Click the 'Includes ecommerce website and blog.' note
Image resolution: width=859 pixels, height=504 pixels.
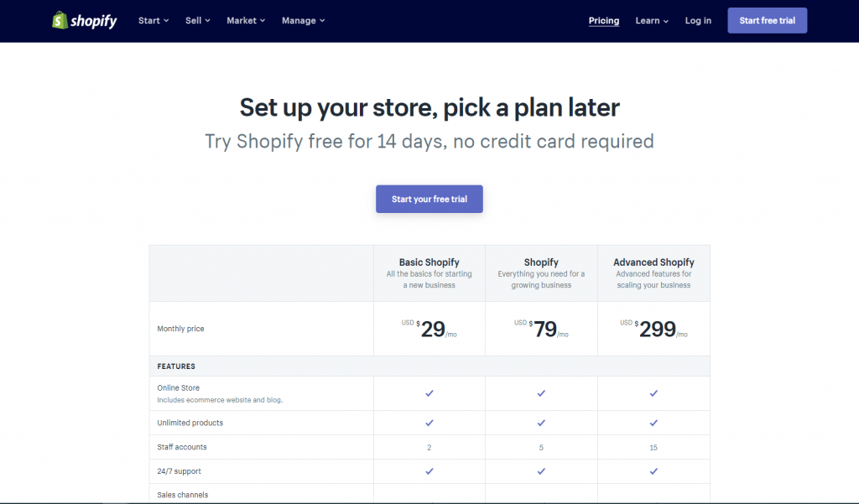[x=221, y=400]
